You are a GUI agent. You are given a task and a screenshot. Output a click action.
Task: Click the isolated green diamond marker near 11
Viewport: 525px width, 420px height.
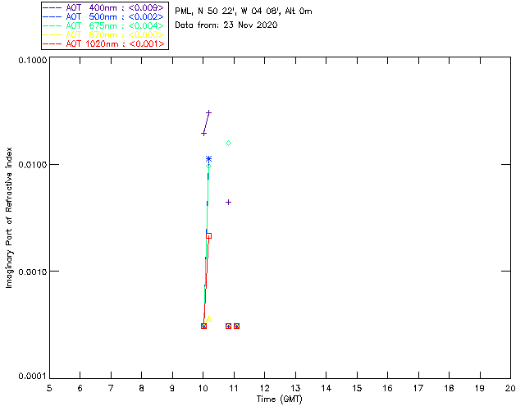[x=228, y=144]
